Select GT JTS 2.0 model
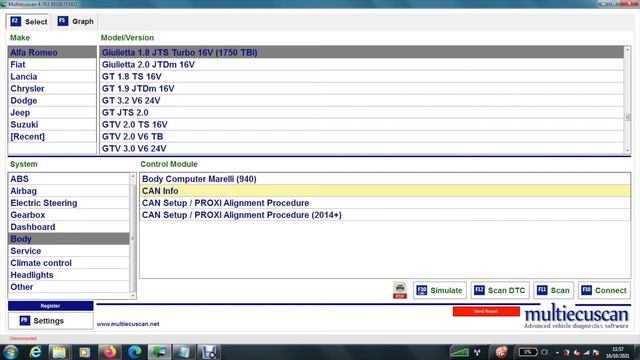 pyautogui.click(x=362, y=113)
